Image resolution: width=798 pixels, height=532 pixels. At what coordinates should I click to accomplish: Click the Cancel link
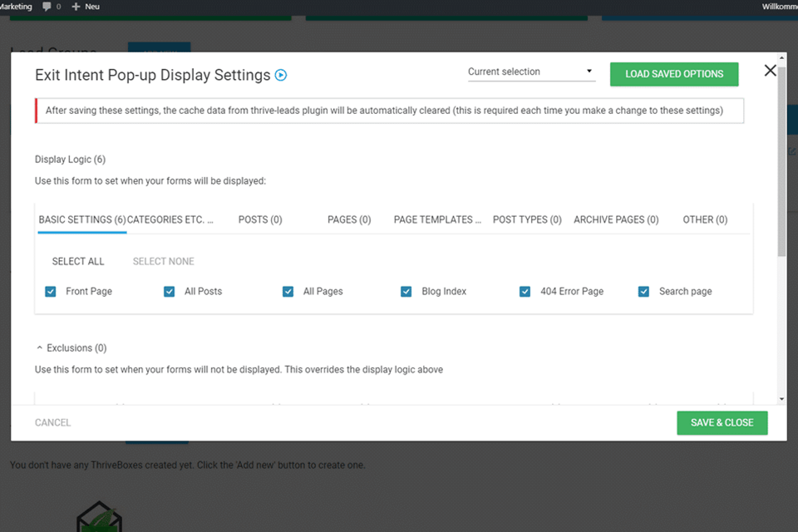[52, 422]
